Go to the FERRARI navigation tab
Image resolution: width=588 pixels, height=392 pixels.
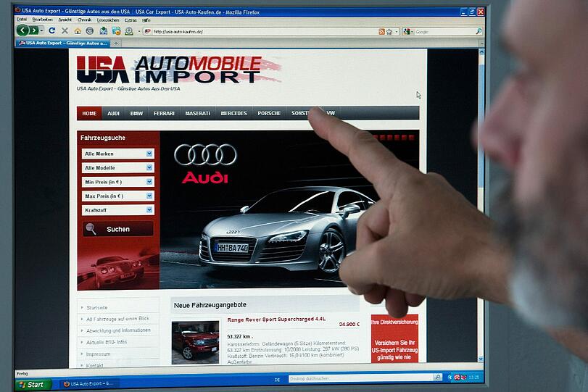click(164, 113)
